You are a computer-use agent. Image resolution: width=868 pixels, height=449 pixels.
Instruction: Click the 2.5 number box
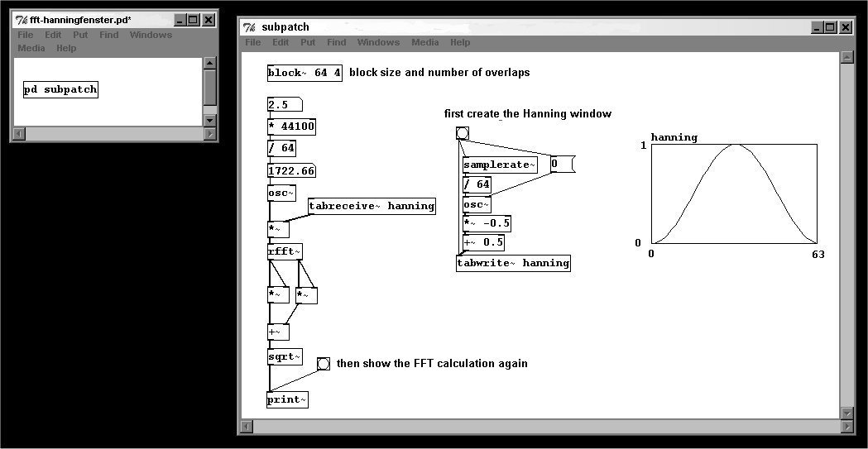[x=285, y=104]
